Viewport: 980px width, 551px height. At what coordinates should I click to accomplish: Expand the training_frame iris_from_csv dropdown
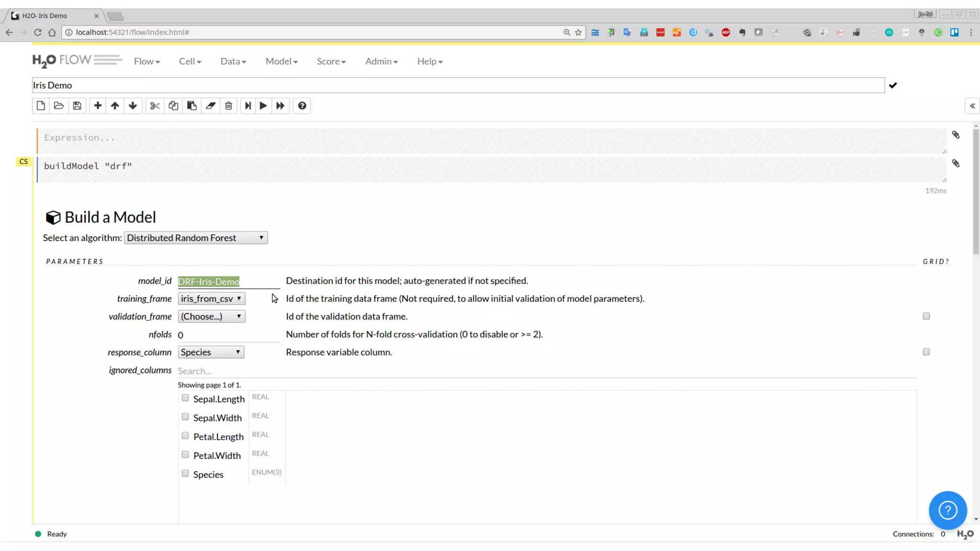pos(211,298)
